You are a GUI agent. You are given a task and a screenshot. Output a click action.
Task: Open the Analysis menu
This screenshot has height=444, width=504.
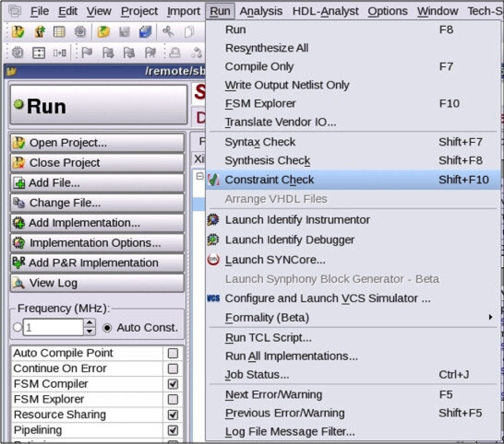point(261,11)
